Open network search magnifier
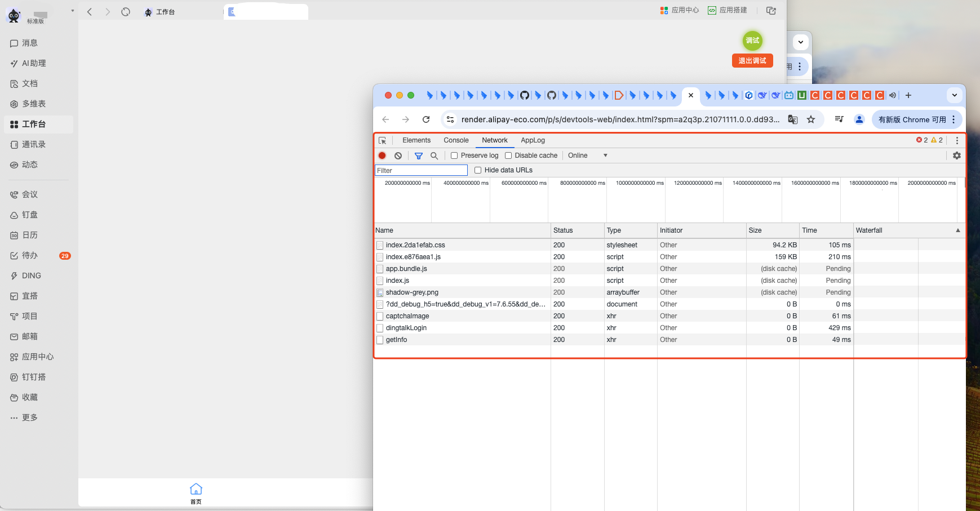Screen dimensions: 980x511 click(434, 155)
